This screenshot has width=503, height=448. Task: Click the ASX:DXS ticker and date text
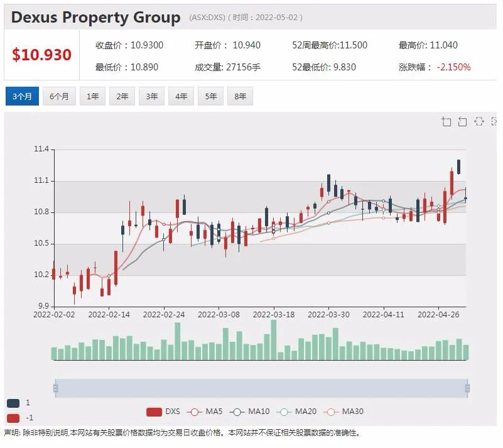point(246,18)
